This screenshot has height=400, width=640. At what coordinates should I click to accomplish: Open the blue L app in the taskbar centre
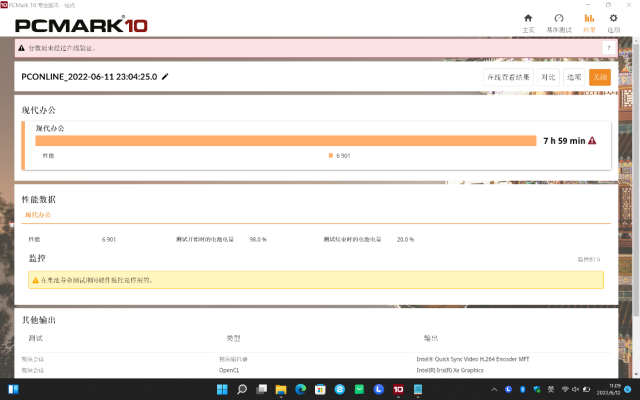point(379,389)
